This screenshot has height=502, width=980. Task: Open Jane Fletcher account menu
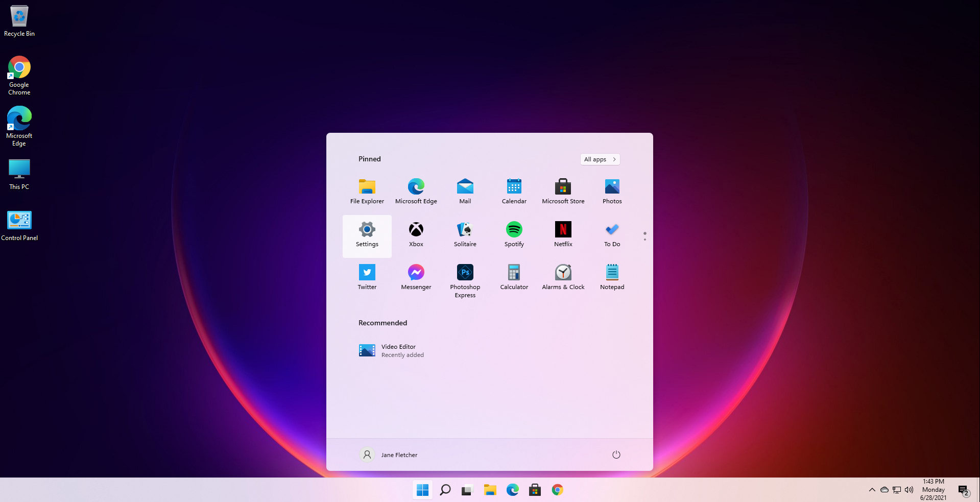coord(389,455)
